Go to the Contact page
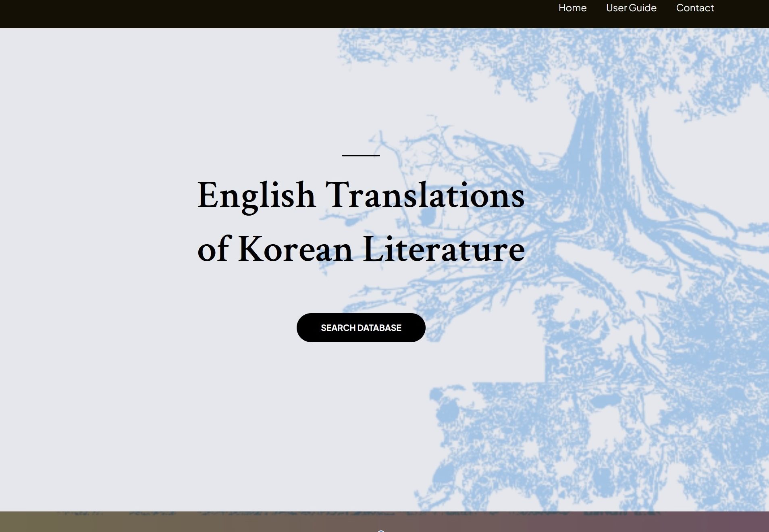This screenshot has width=769, height=532. 695,8
